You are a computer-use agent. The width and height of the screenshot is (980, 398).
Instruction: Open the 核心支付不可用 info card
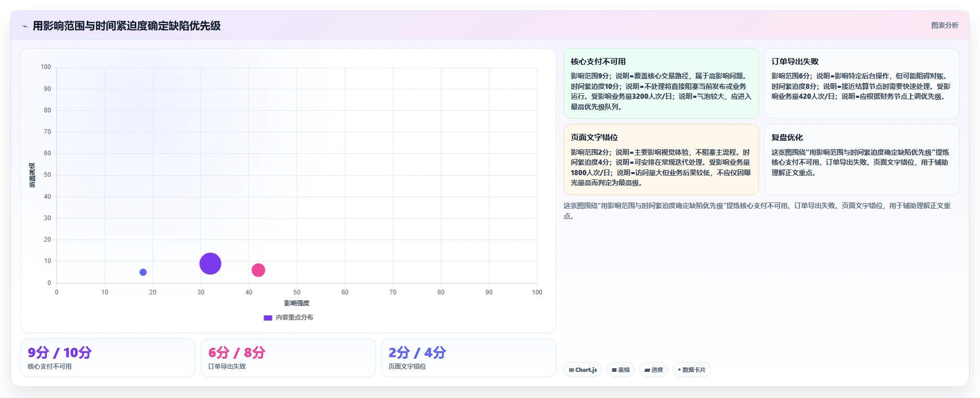pos(661,84)
